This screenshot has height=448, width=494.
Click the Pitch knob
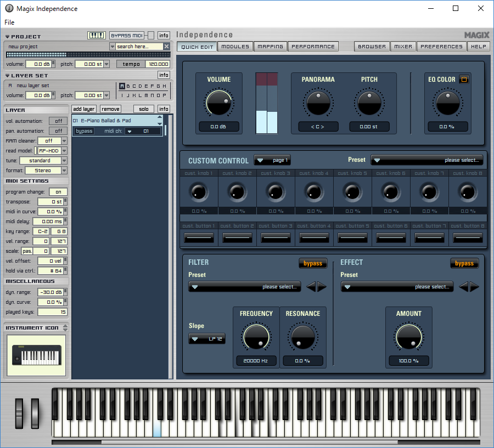369,103
